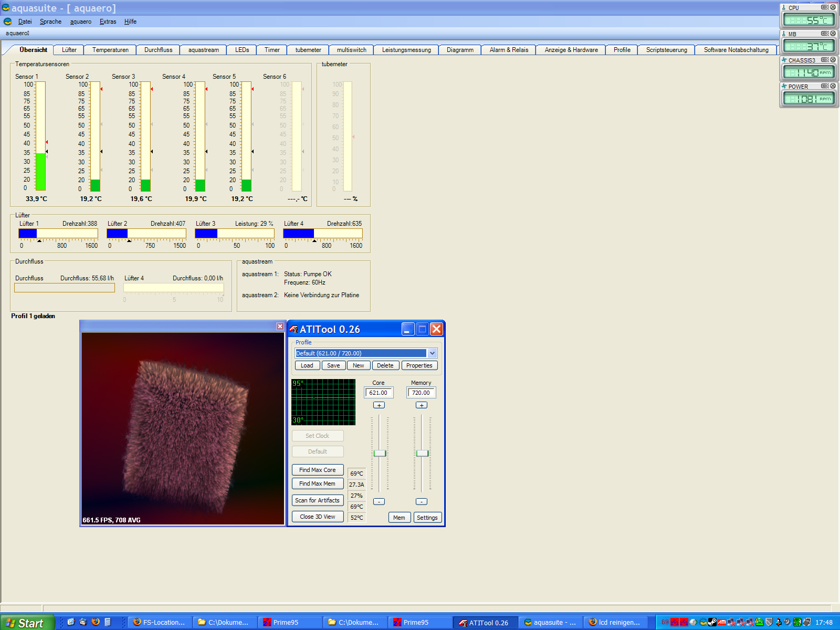Switch to the multiswitch tab
The width and height of the screenshot is (840, 630).
coord(351,50)
